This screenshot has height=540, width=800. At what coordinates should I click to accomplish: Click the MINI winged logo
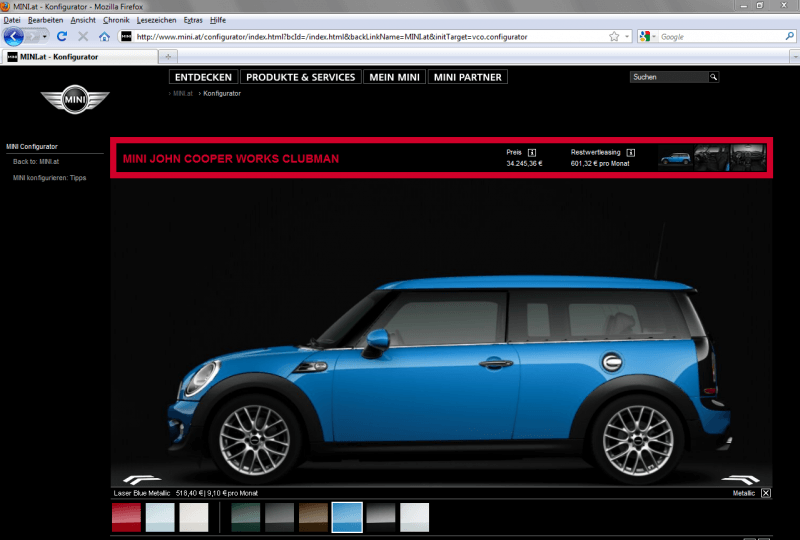pyautogui.click(x=74, y=99)
